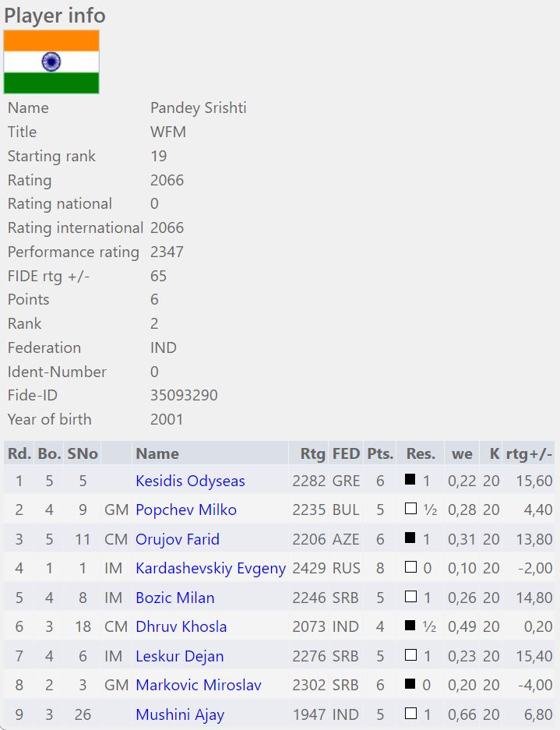Click the rtg+/- column header

pyautogui.click(x=529, y=453)
